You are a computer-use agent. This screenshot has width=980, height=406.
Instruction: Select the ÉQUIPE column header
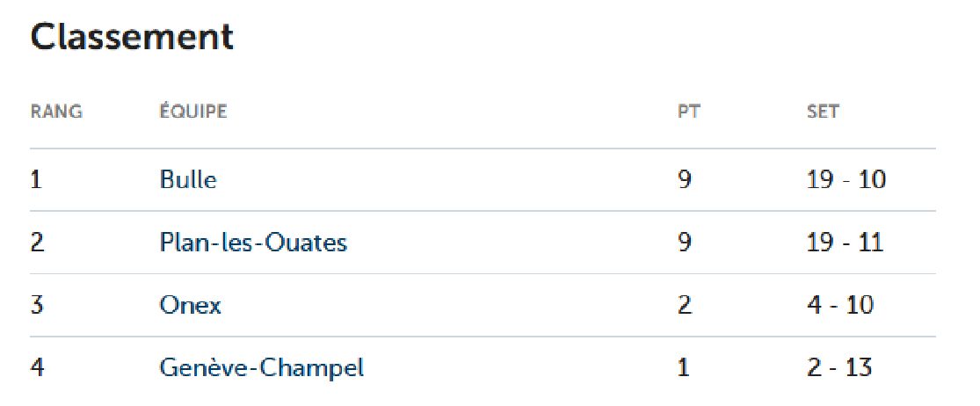tap(193, 112)
